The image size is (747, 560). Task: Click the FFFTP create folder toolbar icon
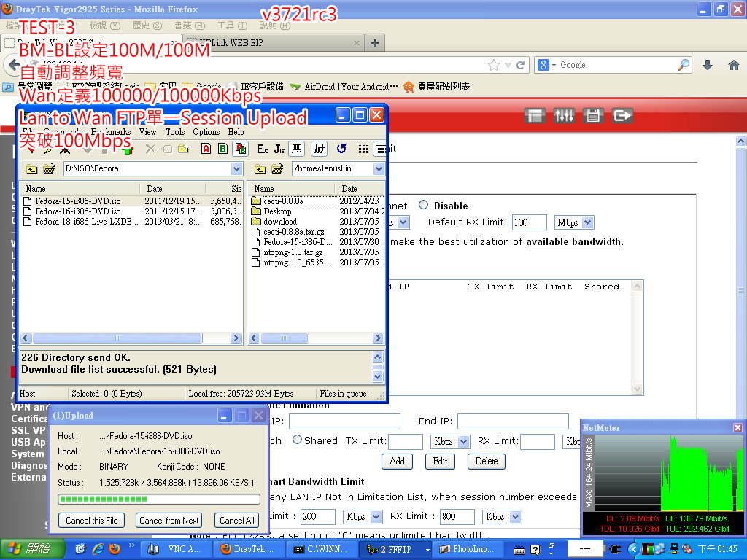click(x=183, y=149)
